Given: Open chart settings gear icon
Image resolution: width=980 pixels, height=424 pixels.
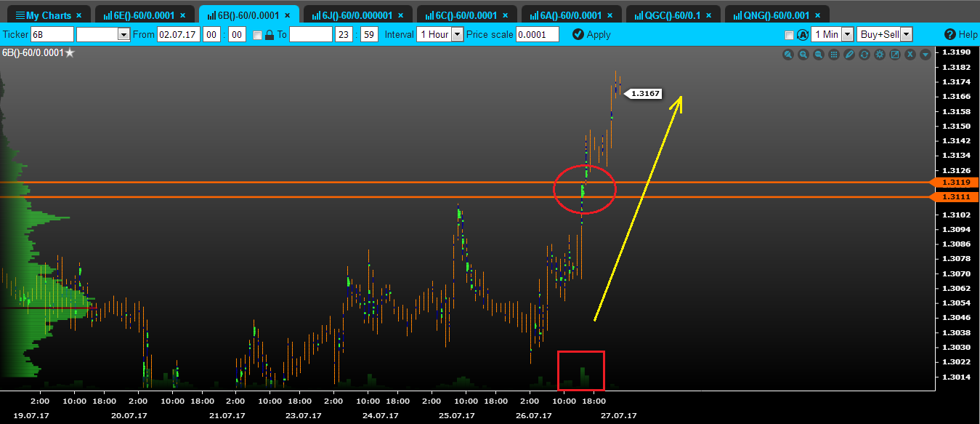Looking at the screenshot, I should pos(880,55).
